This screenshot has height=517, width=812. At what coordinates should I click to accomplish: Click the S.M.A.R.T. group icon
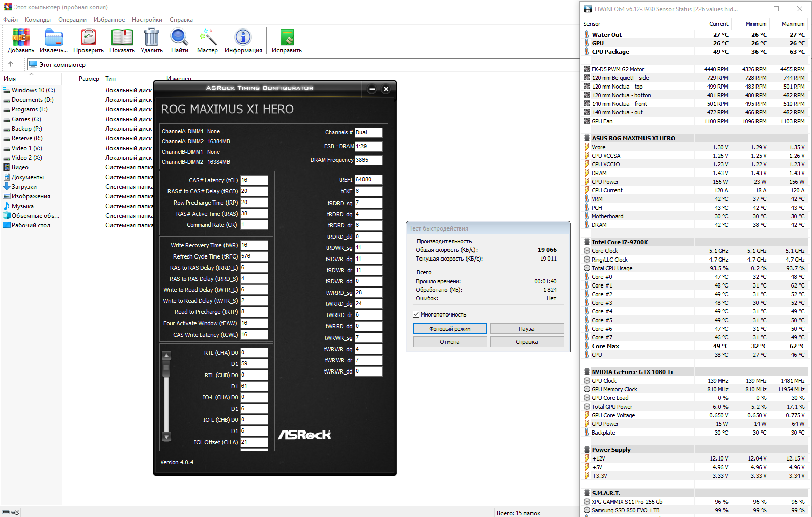click(587, 493)
